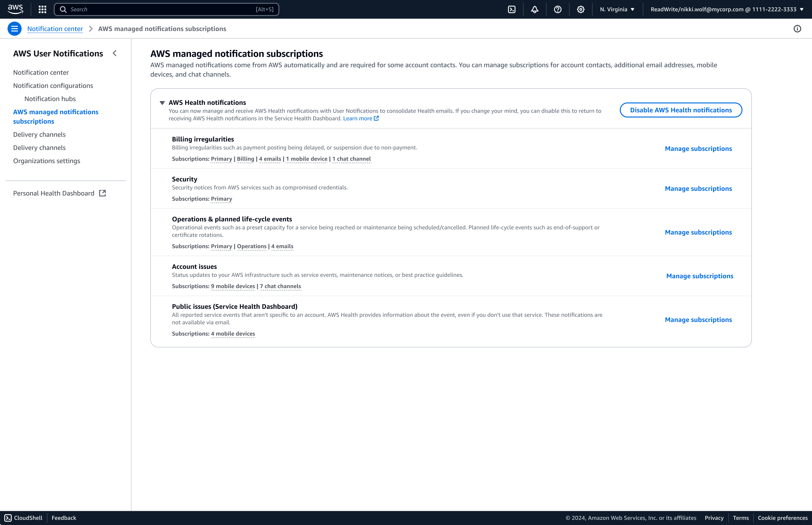812x525 pixels.
Task: Click Operations subscription label
Action: coord(251,246)
